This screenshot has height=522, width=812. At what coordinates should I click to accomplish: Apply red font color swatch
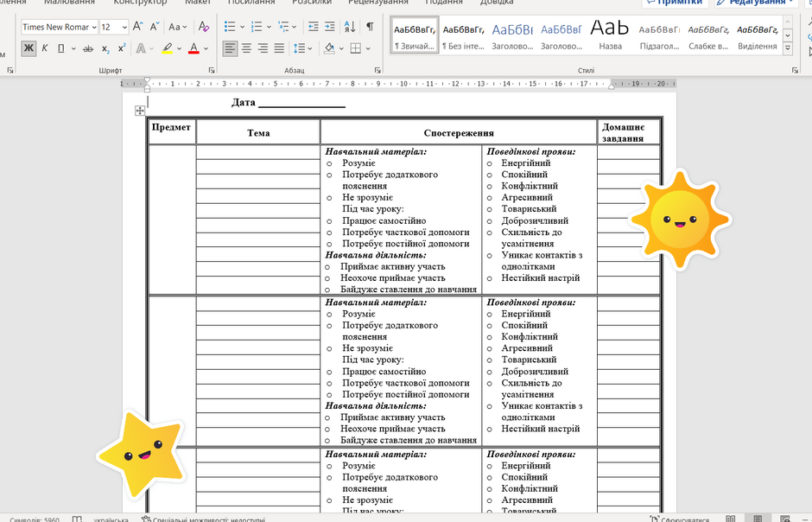point(193,48)
